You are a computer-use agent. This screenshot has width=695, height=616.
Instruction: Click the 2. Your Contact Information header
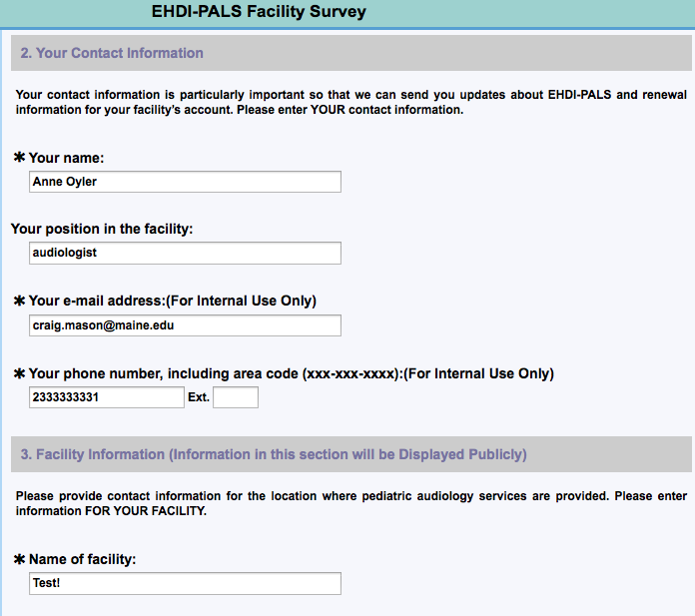click(112, 53)
